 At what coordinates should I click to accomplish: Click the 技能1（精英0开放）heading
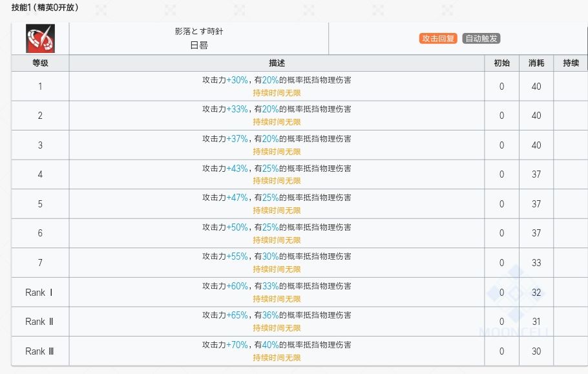(x=45, y=8)
